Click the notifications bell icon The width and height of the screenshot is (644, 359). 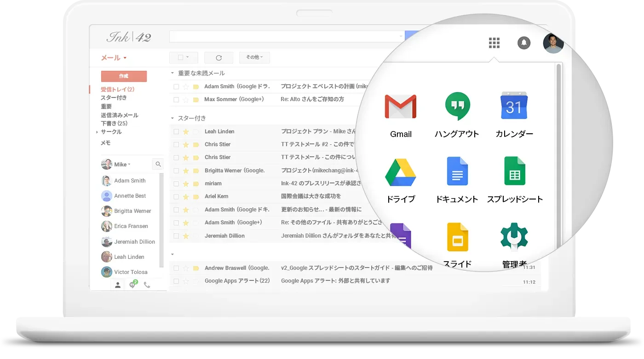(x=524, y=43)
